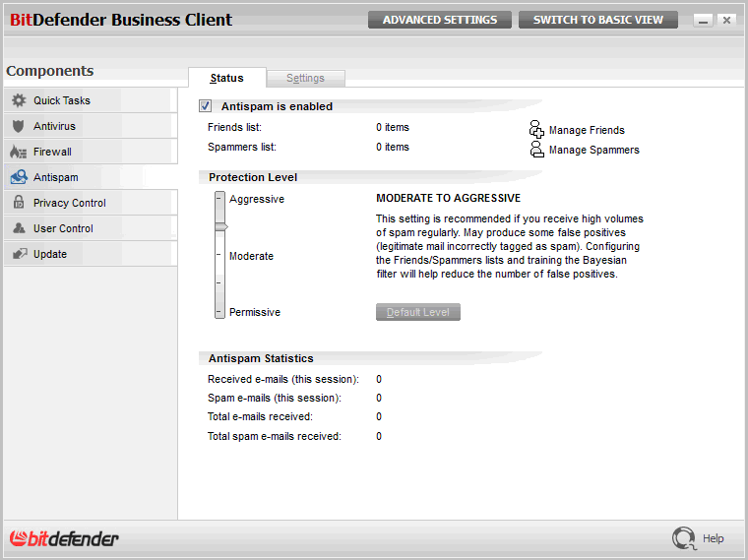Click the protection level slider thumb
Image resolution: width=748 pixels, height=560 pixels.
coord(220,226)
